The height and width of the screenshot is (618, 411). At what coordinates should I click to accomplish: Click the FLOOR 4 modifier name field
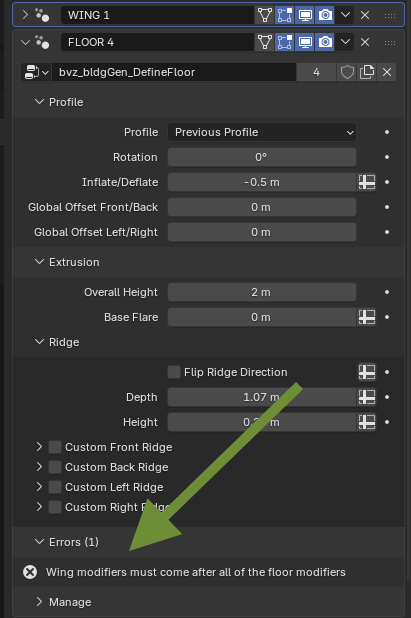[157, 42]
